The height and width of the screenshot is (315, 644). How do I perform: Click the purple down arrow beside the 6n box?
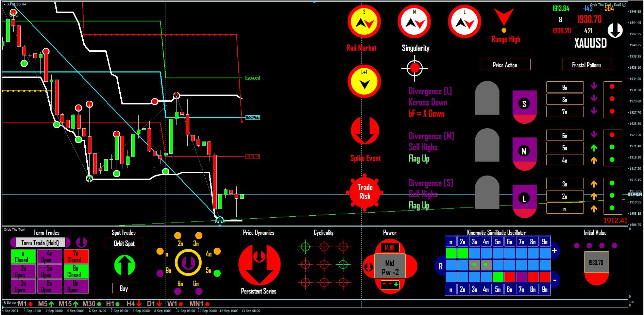594,134
